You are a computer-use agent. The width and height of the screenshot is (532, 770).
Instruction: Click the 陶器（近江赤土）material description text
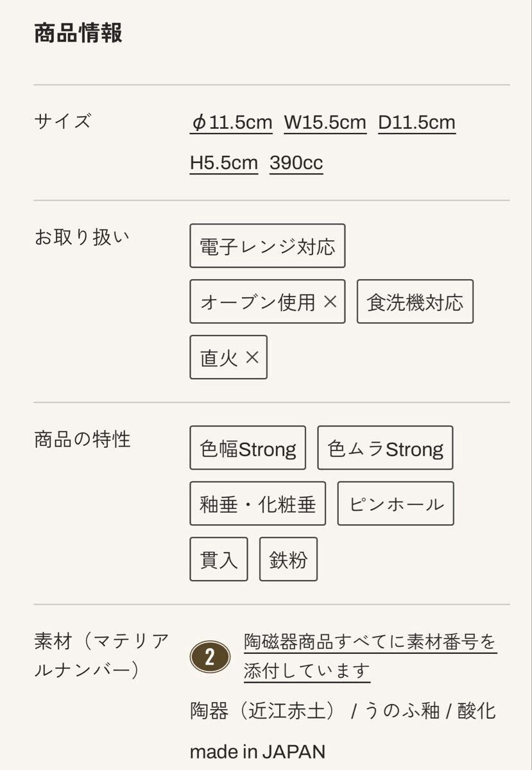(264, 710)
